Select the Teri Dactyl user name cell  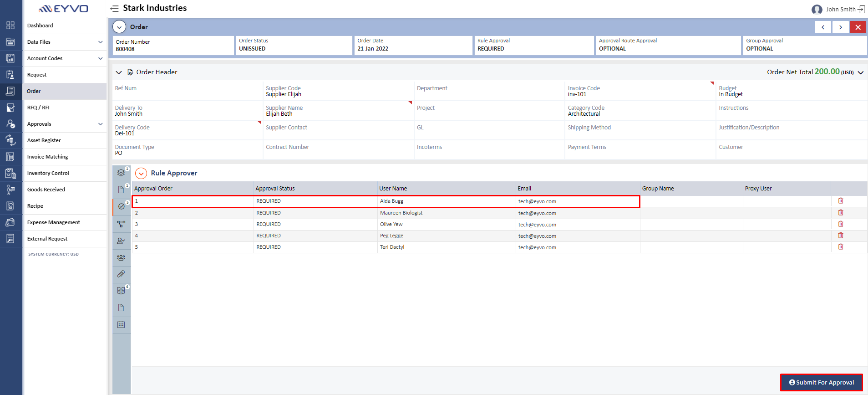point(447,247)
